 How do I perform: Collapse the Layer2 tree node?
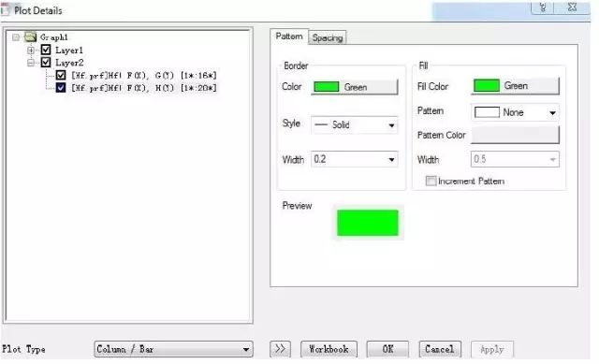[x=31, y=63]
